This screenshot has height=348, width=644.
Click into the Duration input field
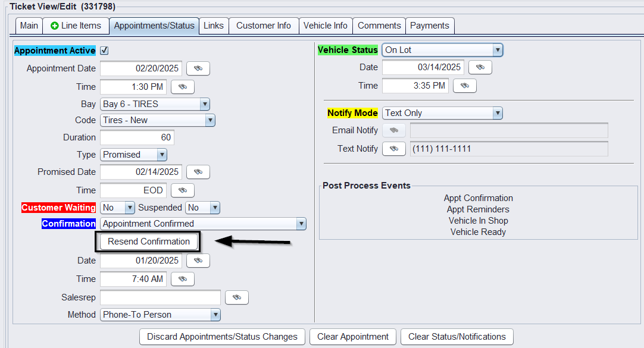(137, 137)
